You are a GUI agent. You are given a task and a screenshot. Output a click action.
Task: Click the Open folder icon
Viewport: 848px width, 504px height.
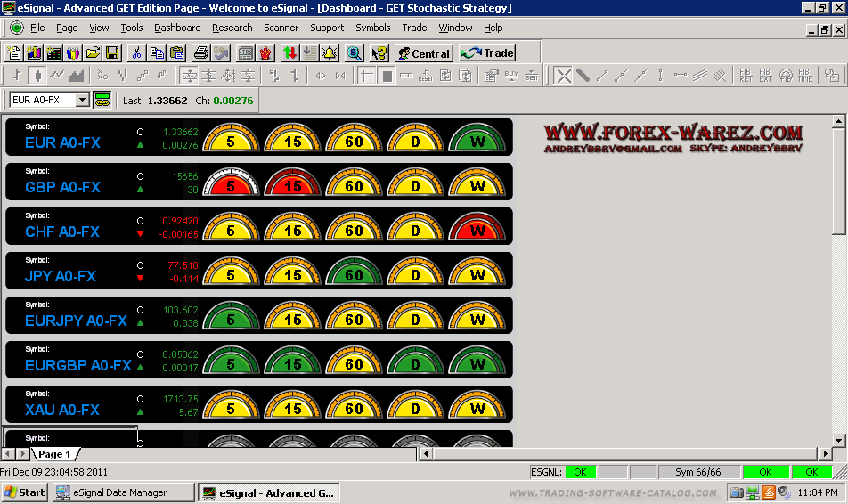(92, 53)
